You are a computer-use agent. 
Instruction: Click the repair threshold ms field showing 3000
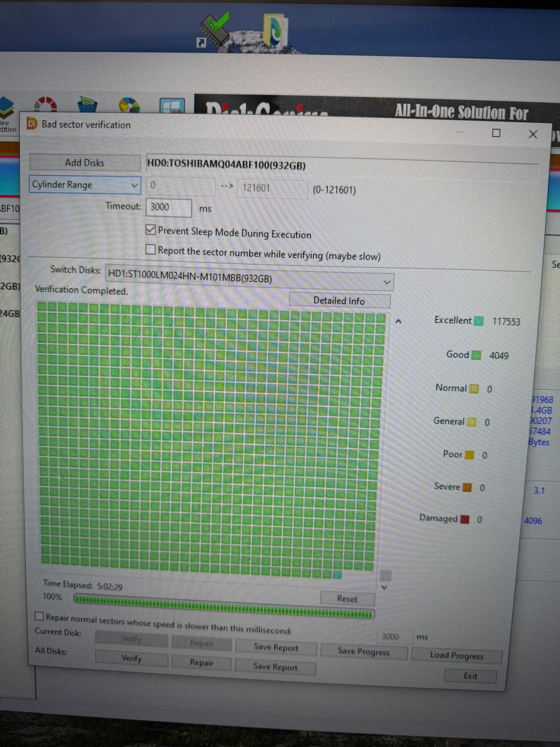click(x=394, y=636)
